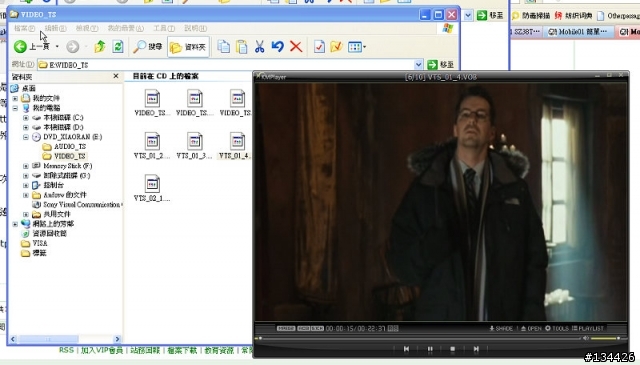Screen dimensions: 640x365
Task: Toggle the Folders pane button in toolbar
Action: [x=188, y=47]
